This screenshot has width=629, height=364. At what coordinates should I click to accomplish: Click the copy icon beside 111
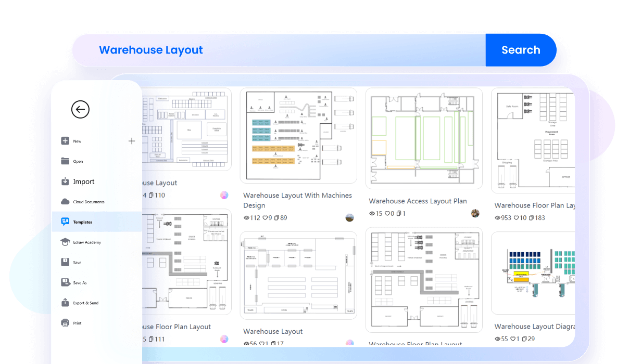151,340
